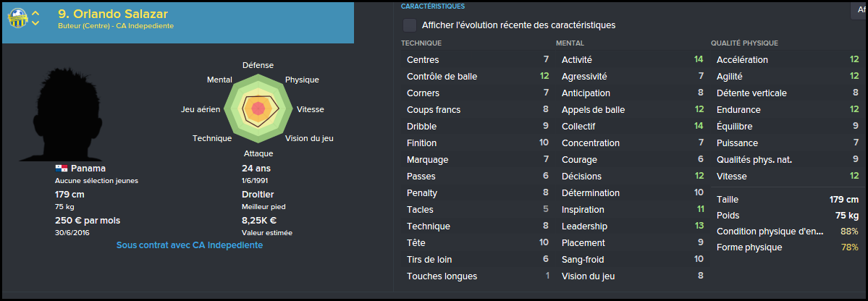Click the Vitesse label on the radar chart
This screenshot has height=301, width=868.
pyautogui.click(x=311, y=109)
